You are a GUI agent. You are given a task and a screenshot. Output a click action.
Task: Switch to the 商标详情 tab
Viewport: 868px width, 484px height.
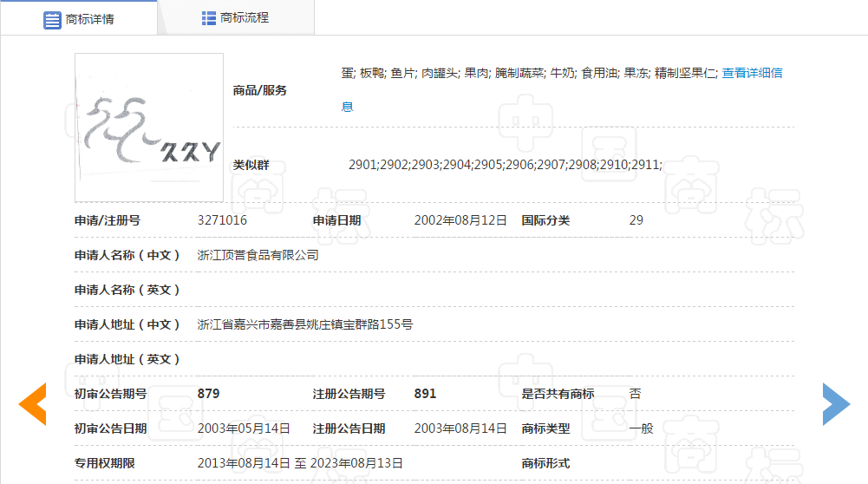(x=79, y=19)
